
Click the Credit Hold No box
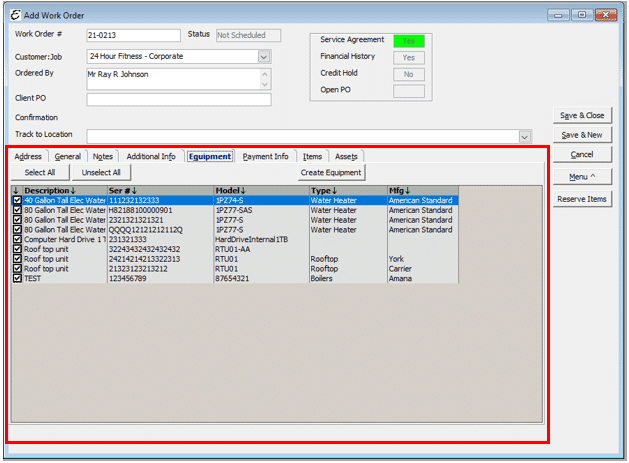[x=409, y=75]
